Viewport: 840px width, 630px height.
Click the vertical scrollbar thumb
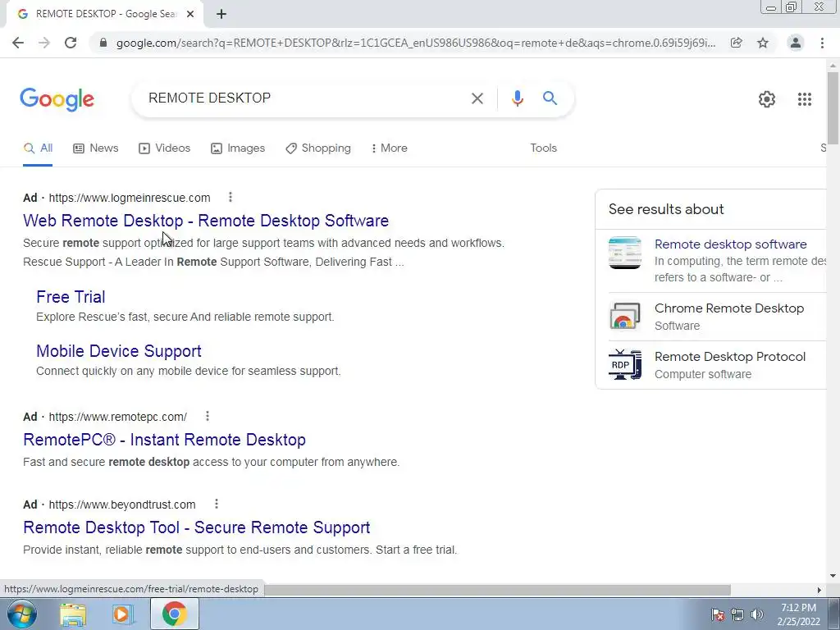pyautogui.click(x=833, y=107)
